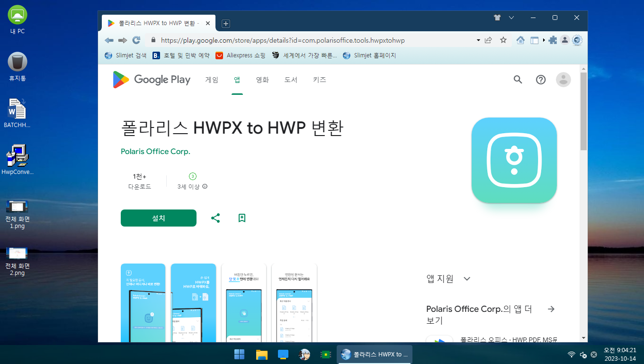Open the 호텔 및 민박 예약 bookmark
Screen dimensions: 644x364
181,55
